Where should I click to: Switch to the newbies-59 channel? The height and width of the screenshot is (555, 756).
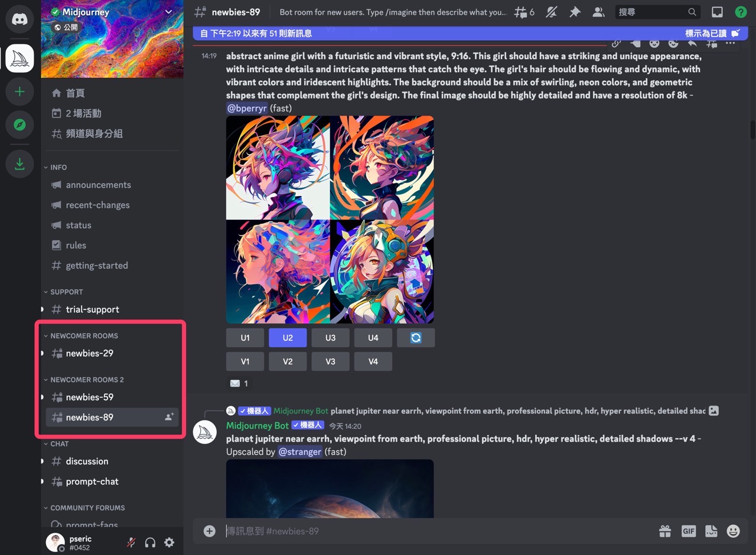[x=112, y=397]
